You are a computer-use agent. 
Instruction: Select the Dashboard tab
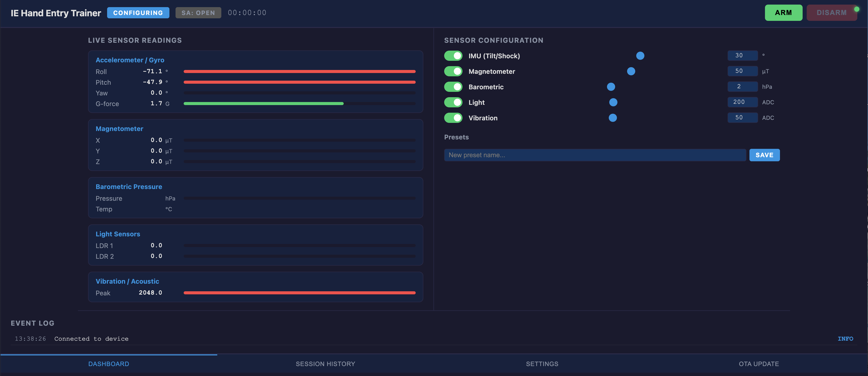[x=108, y=364]
